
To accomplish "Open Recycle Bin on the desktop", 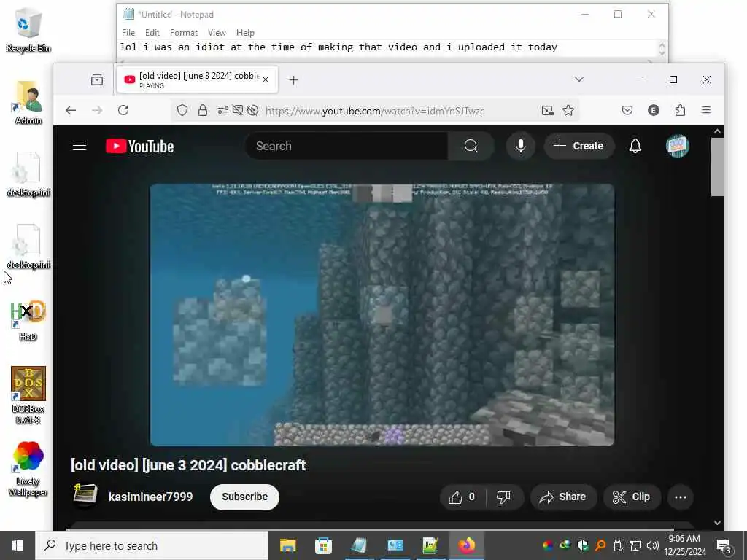I will [28, 30].
